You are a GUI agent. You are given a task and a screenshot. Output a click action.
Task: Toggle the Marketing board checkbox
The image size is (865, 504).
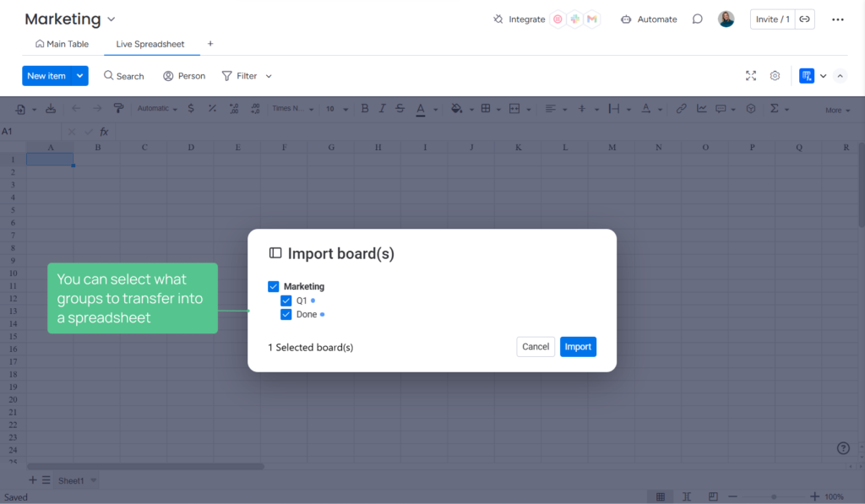click(x=273, y=286)
